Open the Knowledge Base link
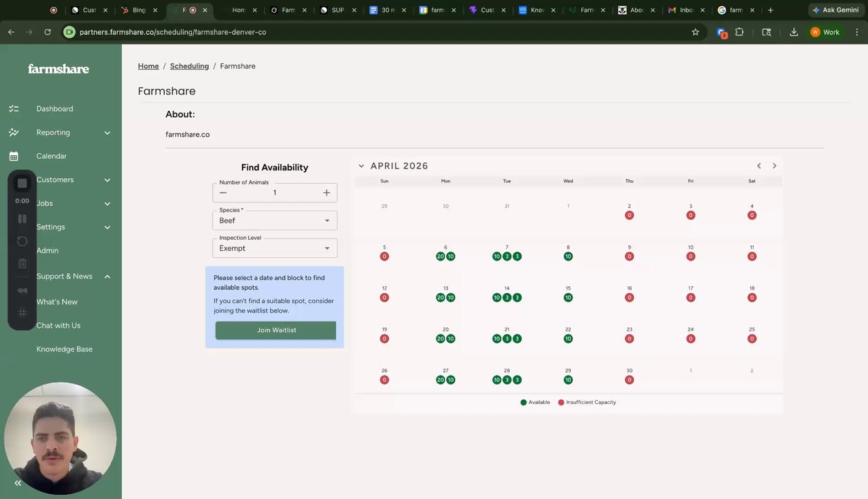This screenshot has height=499, width=868. pyautogui.click(x=64, y=349)
